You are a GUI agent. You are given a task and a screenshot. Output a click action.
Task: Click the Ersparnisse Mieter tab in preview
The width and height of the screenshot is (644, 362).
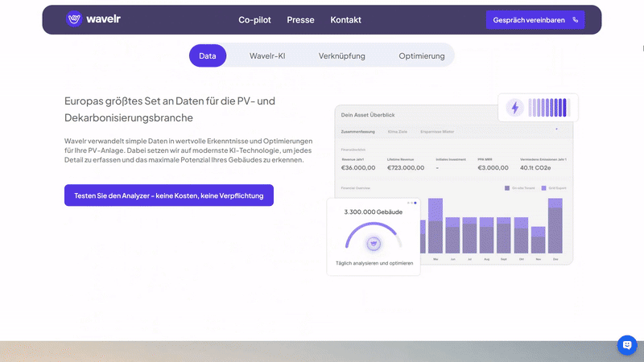point(437,132)
